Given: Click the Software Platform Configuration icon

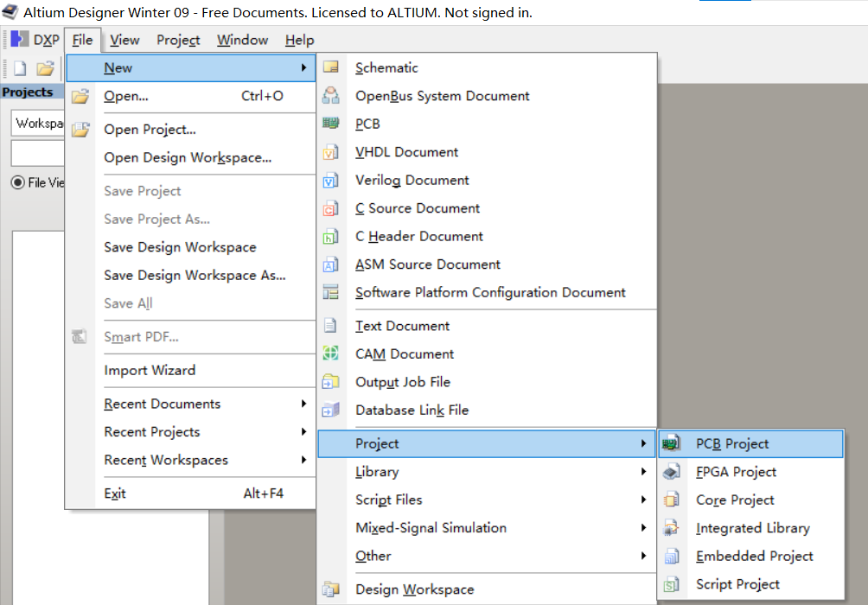Looking at the screenshot, I should [x=331, y=292].
